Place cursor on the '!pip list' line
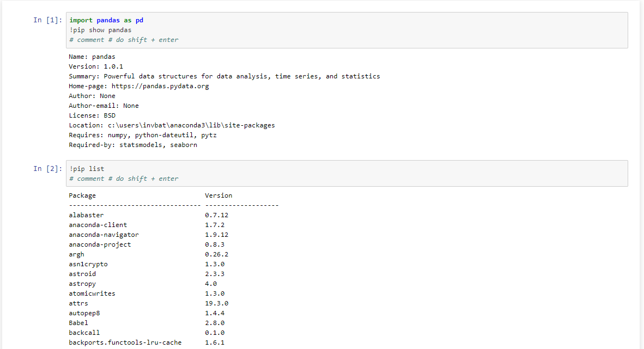Viewport: 644px width, 349px height. coord(87,169)
